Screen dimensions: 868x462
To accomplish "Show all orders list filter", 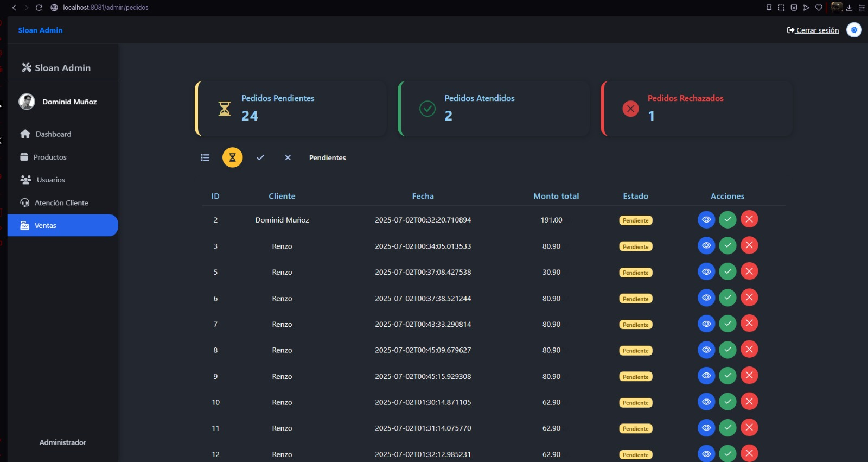I will tap(205, 157).
